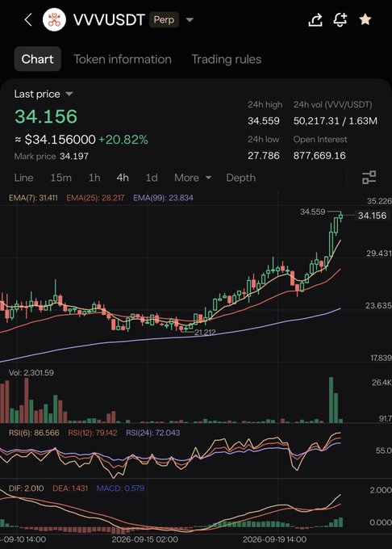Tap the Open Interest 877,669.16 value
Screen dimensions: 392x549
(x=319, y=156)
